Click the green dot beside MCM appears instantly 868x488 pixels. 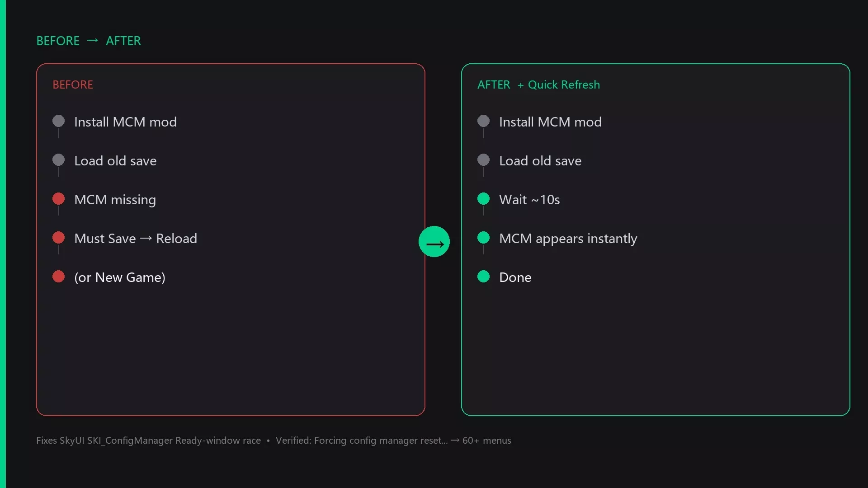[x=483, y=238]
